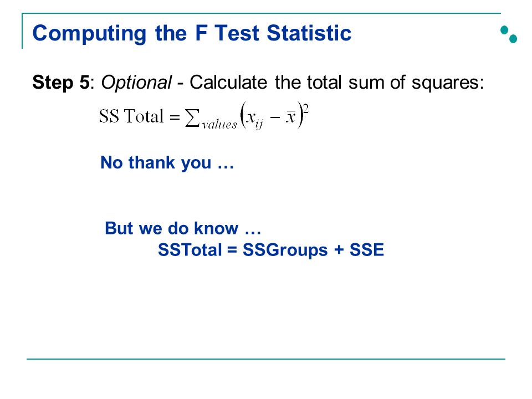Viewport: 532px width, 399px height.
Task: Select the bold 'Step 5' label
Action: pos(61,83)
